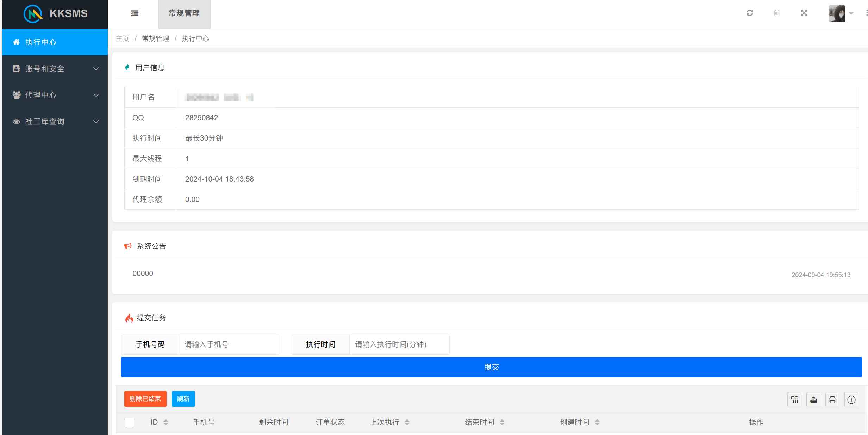Open the column visibility grid icon
The height and width of the screenshot is (435, 868).
tap(794, 399)
